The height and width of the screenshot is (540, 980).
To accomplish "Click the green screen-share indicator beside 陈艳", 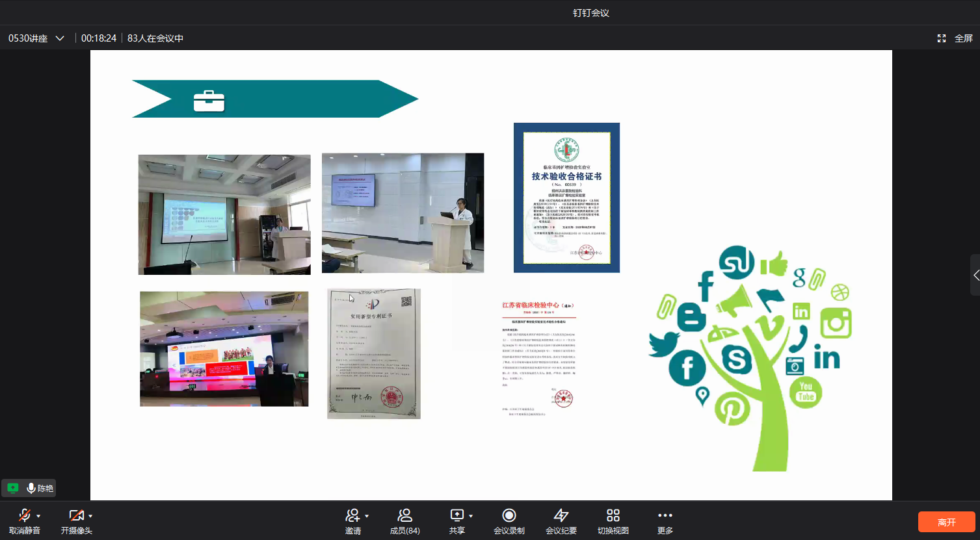I will [x=13, y=488].
